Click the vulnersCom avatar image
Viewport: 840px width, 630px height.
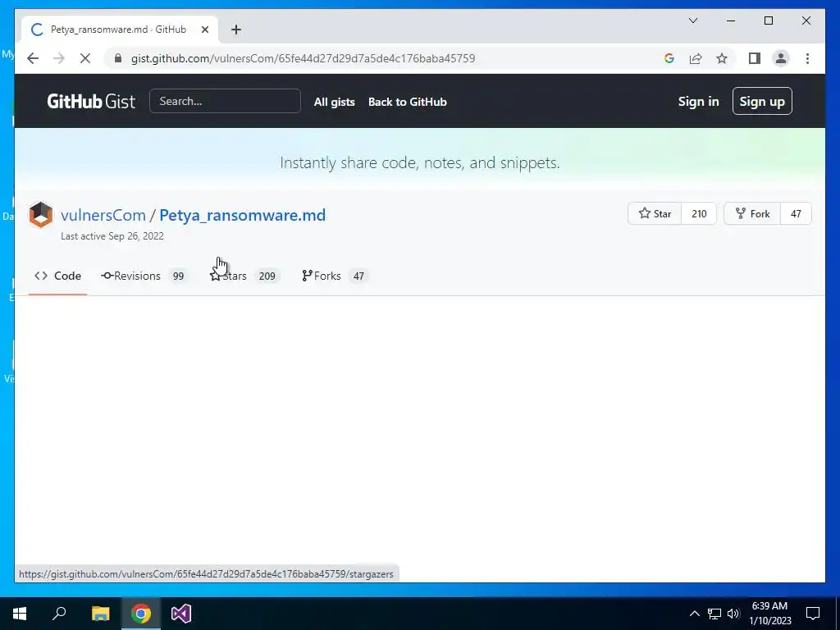tap(41, 214)
